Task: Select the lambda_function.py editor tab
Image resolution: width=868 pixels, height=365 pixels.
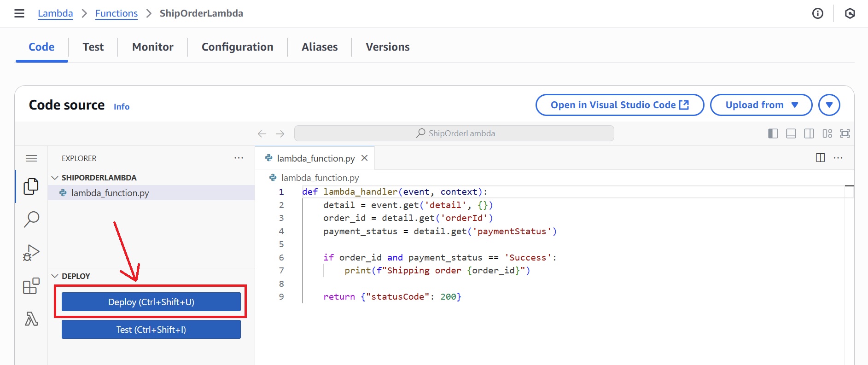Action: (315, 158)
